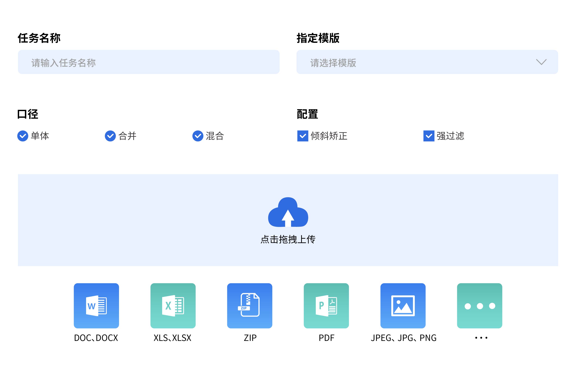The height and width of the screenshot is (392, 576).
Task: Disable the 倾斜矫正 checkbox
Action: click(303, 136)
